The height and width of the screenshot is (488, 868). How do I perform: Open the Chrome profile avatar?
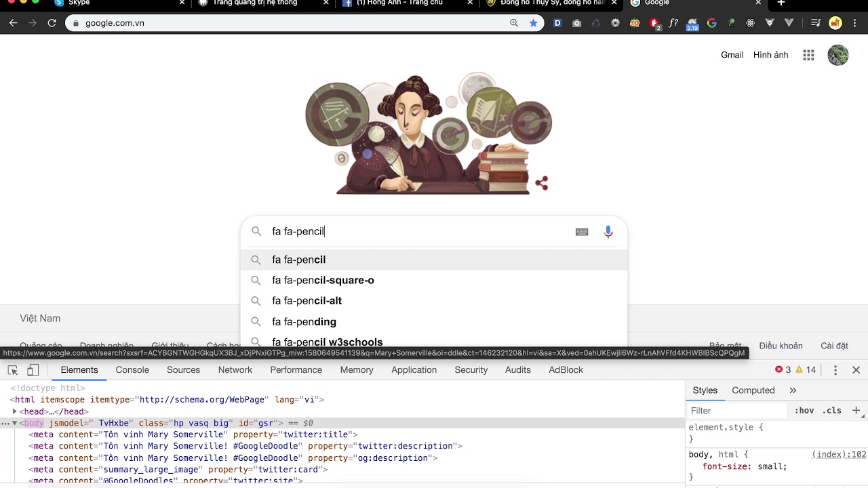click(x=835, y=23)
